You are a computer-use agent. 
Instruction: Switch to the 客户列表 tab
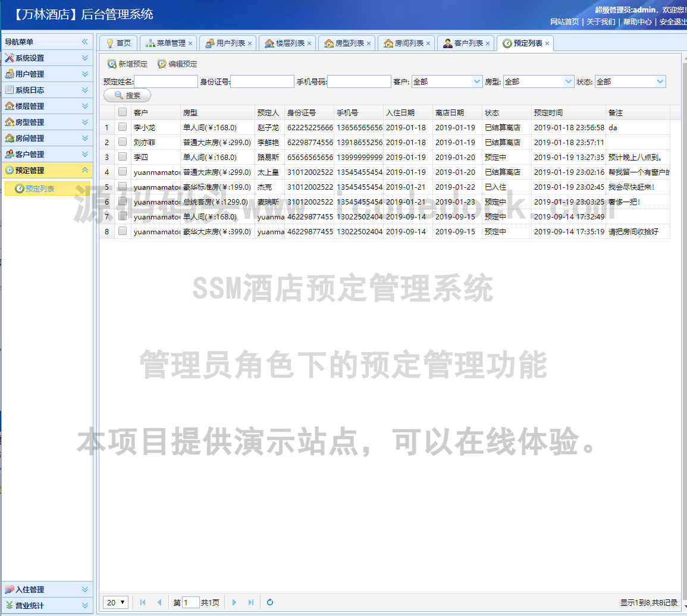click(468, 43)
